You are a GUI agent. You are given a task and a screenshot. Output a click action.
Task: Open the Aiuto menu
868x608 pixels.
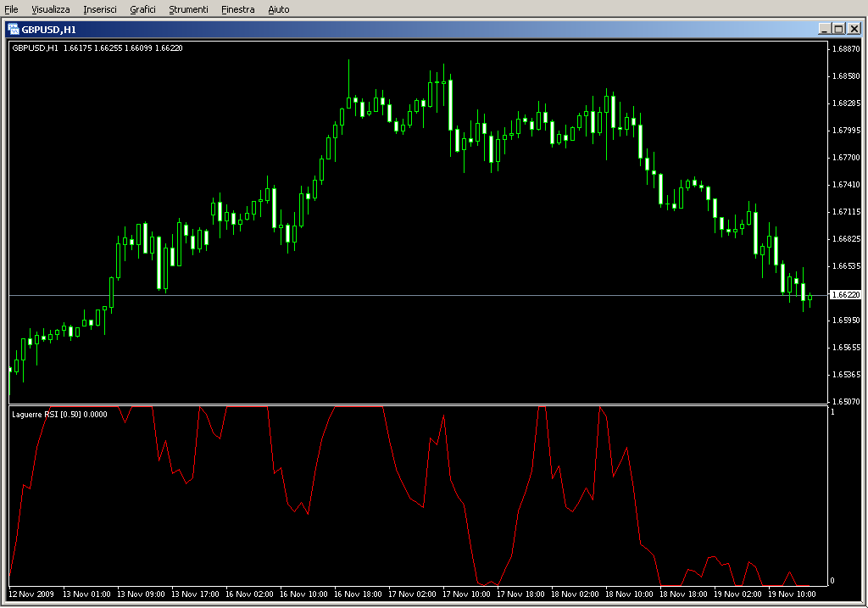278,9
